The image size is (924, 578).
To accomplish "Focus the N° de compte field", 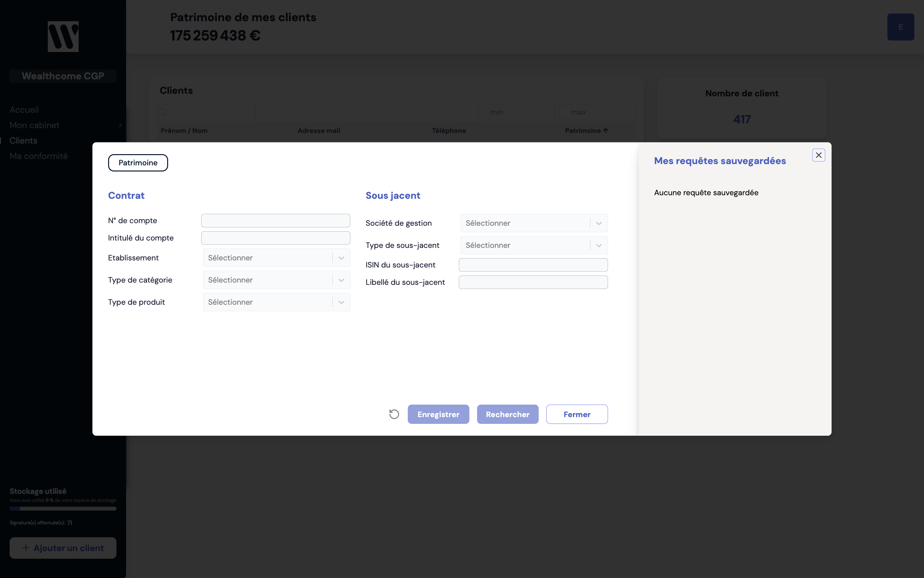I will [276, 221].
